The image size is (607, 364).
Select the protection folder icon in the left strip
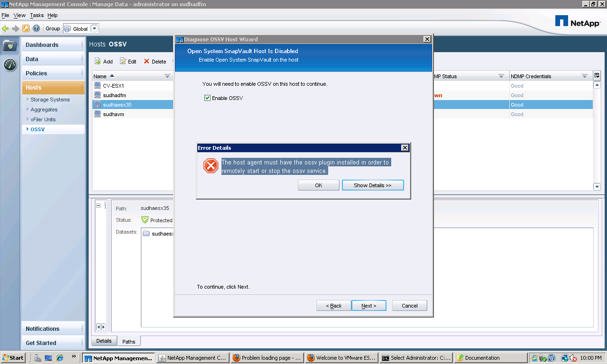click(10, 45)
